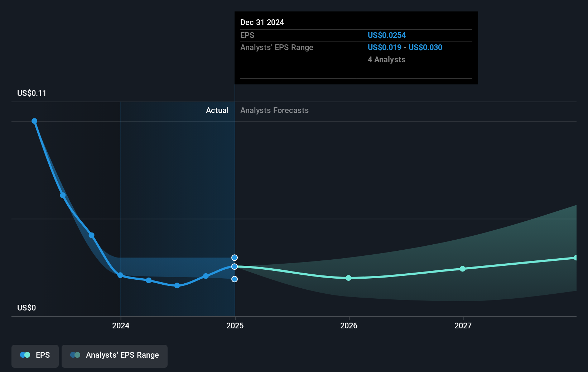Click the 4 Analysts entry in the tooltip

[386, 60]
